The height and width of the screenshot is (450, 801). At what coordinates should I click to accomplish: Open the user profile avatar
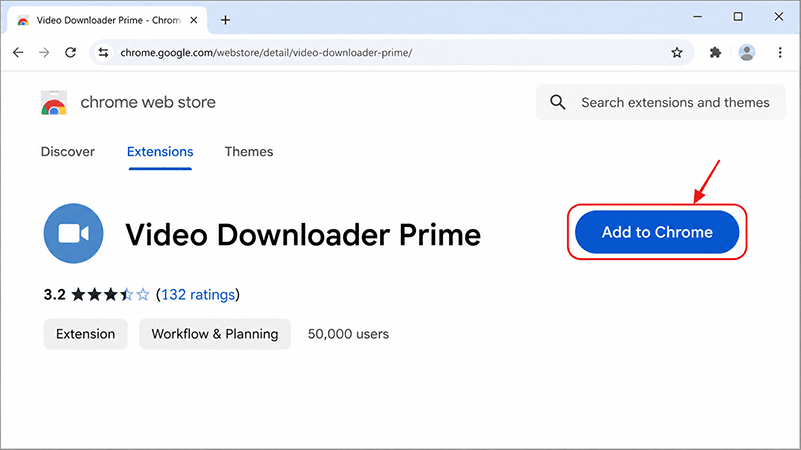(747, 52)
